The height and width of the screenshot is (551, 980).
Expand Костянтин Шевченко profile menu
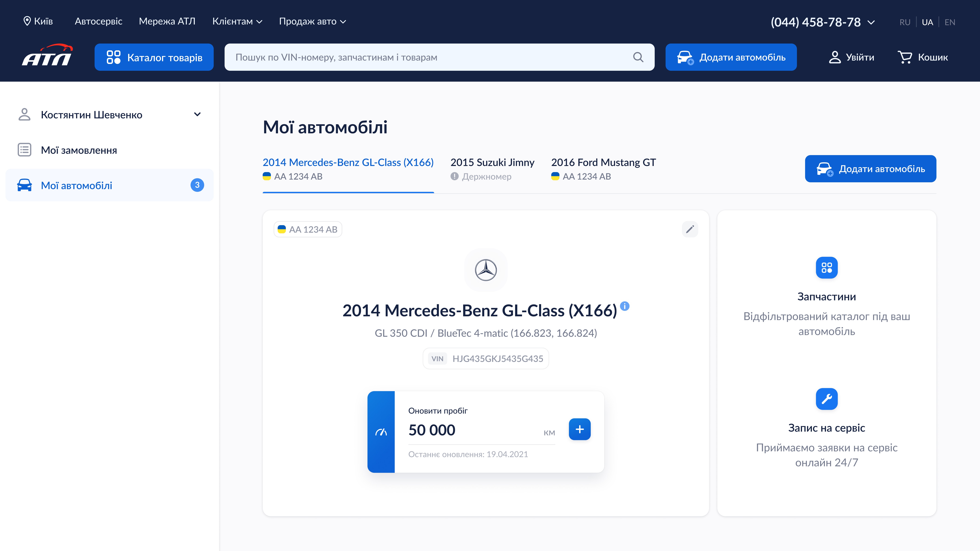point(197,114)
